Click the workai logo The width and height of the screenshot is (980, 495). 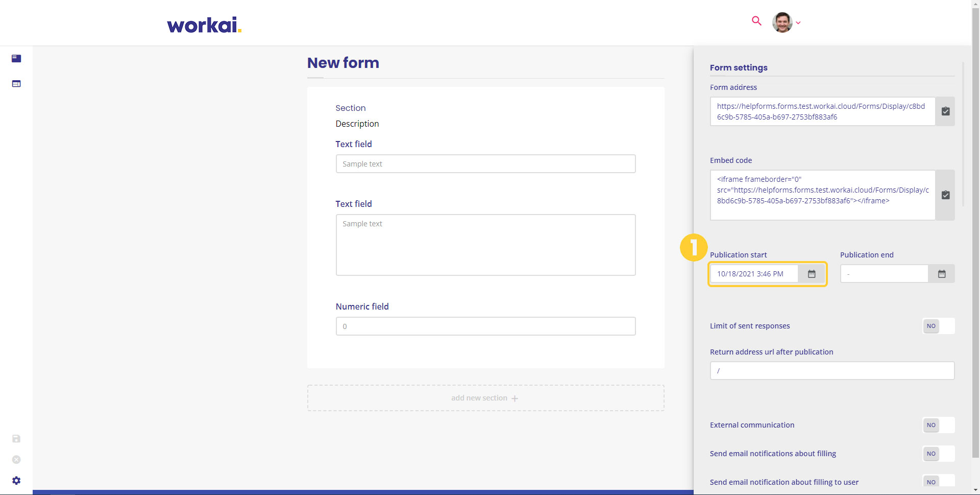[204, 25]
